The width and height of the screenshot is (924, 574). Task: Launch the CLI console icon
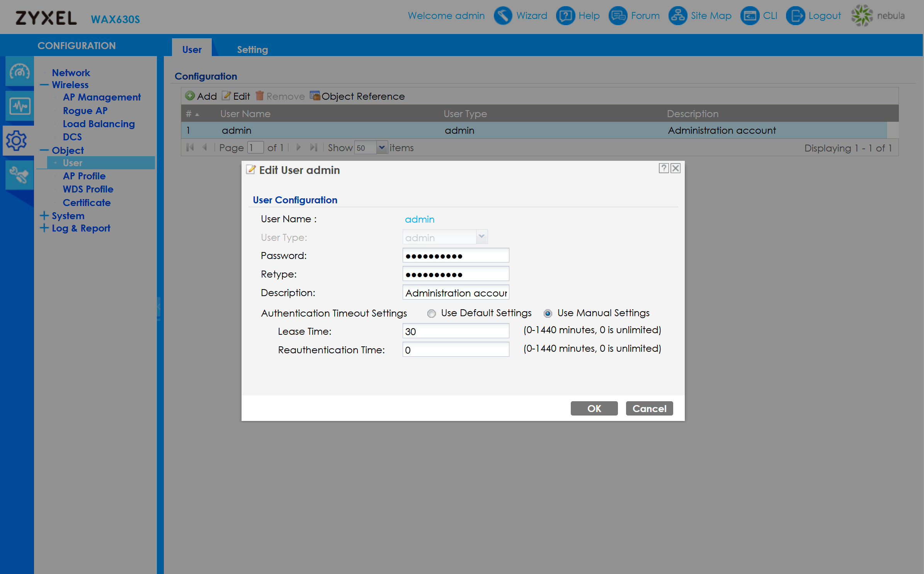coord(750,16)
